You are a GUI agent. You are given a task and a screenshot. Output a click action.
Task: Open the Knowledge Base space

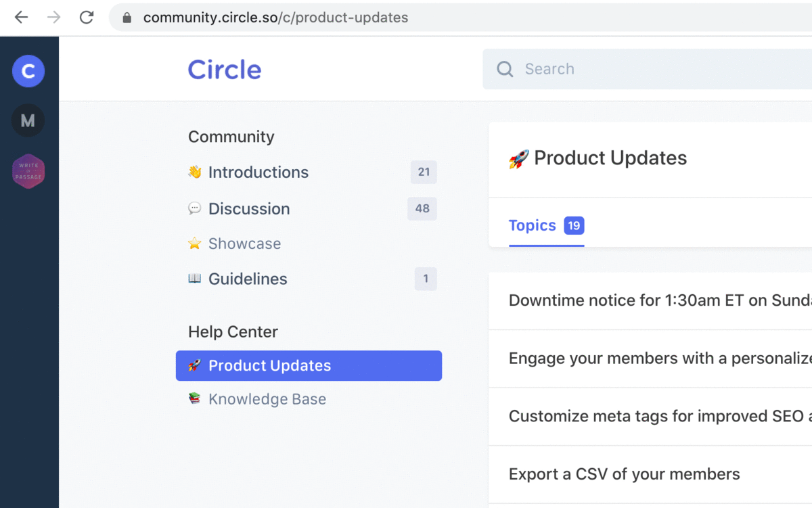click(x=267, y=399)
